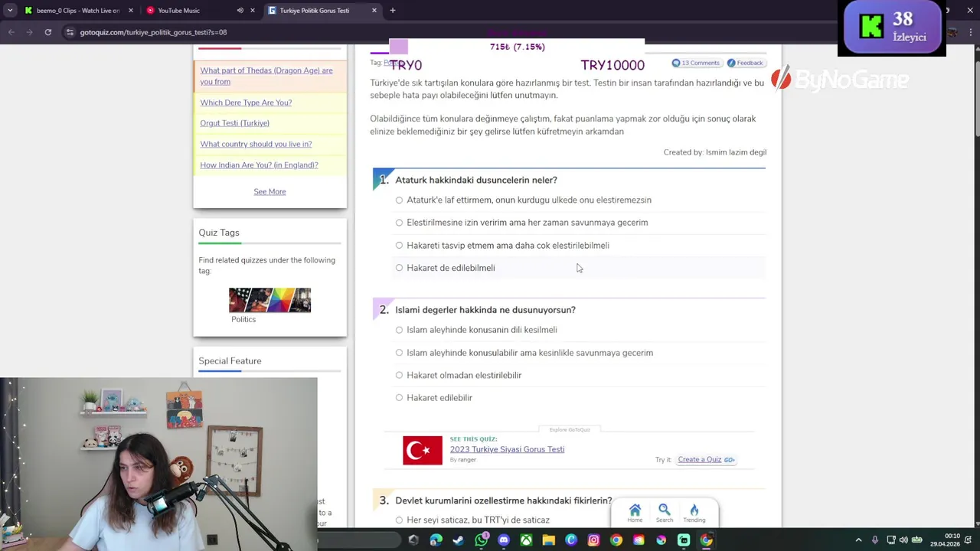The width and height of the screenshot is (980, 551).
Task: Click the browser address bar URL
Action: pyautogui.click(x=153, y=32)
